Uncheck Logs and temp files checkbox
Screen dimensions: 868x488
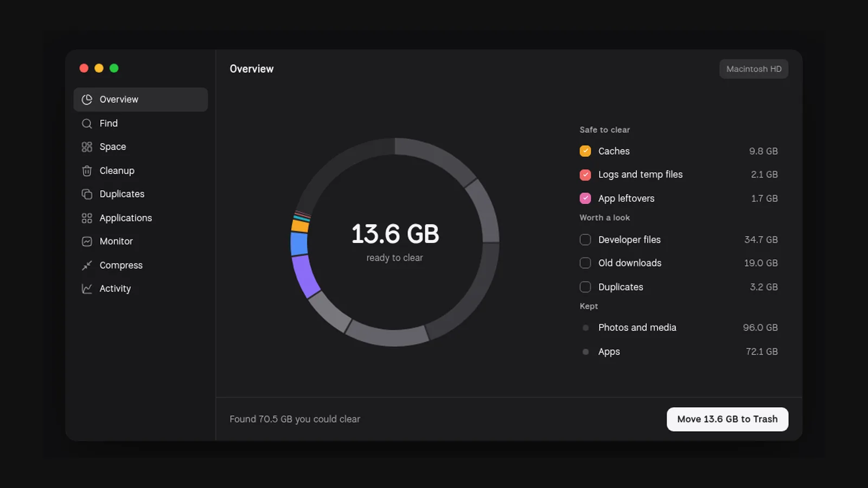(585, 175)
